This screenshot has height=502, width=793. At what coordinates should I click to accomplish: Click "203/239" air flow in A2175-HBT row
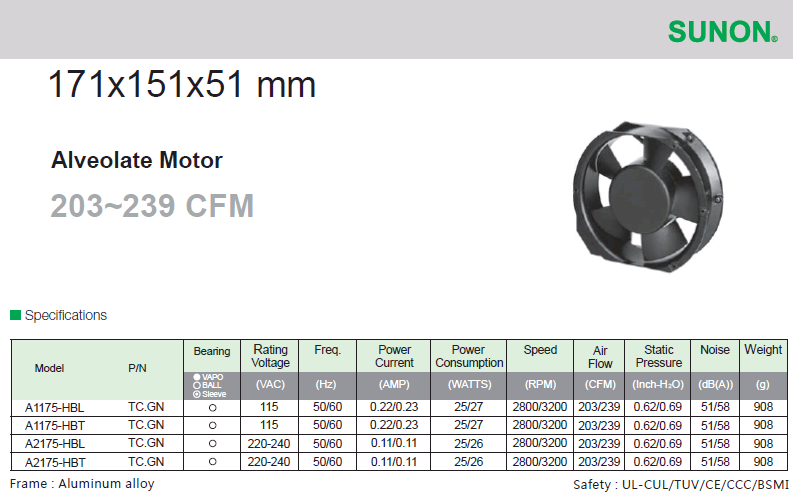pyautogui.click(x=599, y=462)
